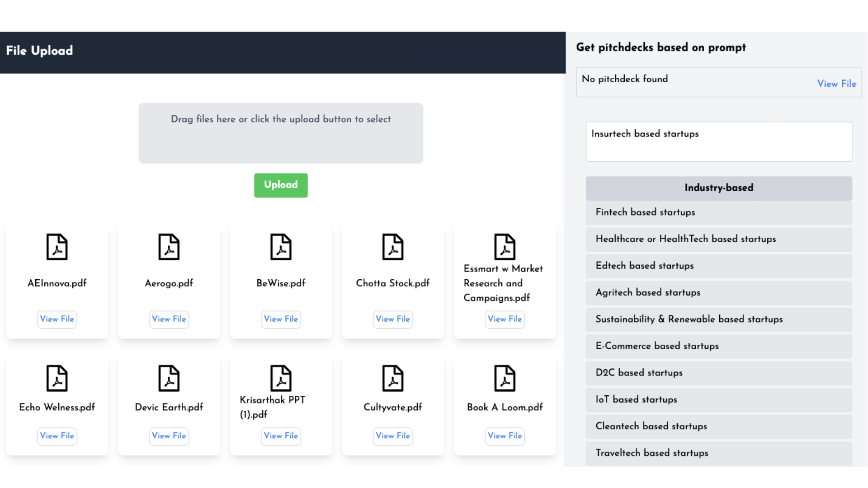View the AEInnova.pdf file
This screenshot has width=868, height=488.
click(x=57, y=319)
